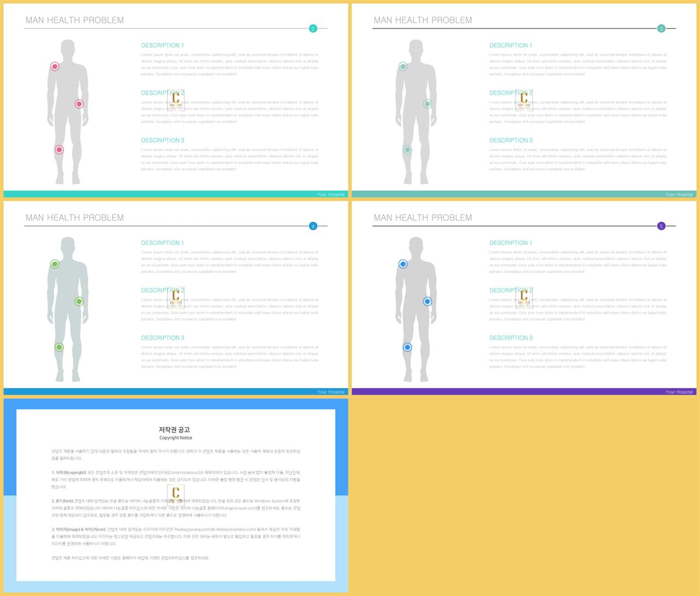Screen dimensions: 700x596
Task: Select "DESCRIPTION 3" heading on slide 2
Action: [162, 141]
